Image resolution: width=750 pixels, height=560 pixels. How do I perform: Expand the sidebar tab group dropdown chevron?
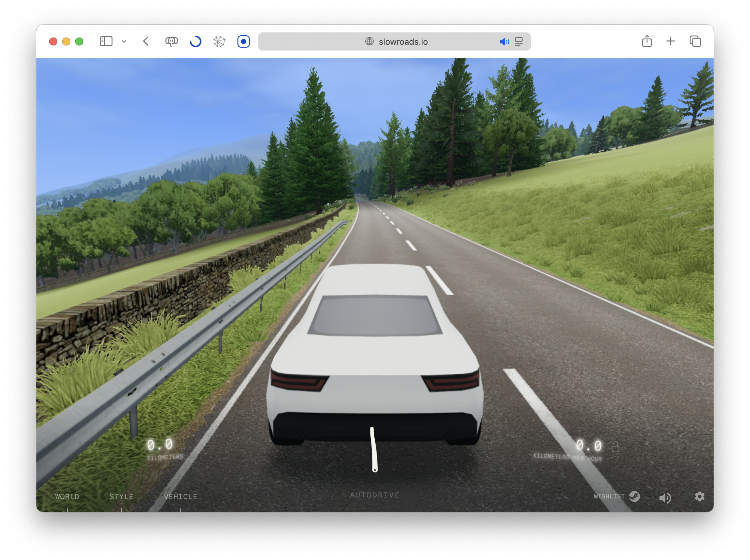click(x=124, y=41)
